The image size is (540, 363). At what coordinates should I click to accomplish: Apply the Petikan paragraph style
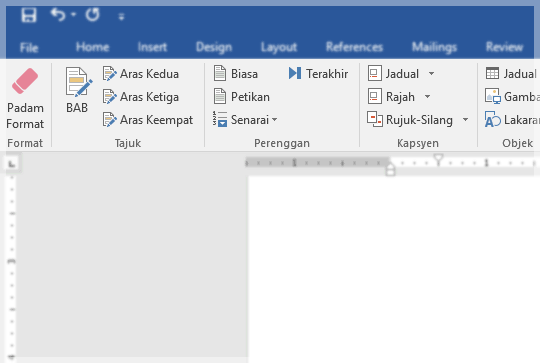pos(241,97)
